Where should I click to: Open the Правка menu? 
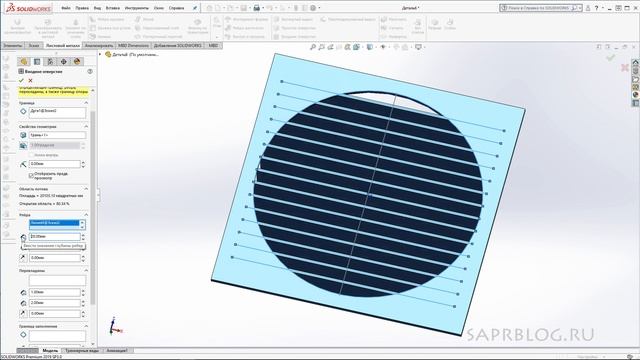82,8
